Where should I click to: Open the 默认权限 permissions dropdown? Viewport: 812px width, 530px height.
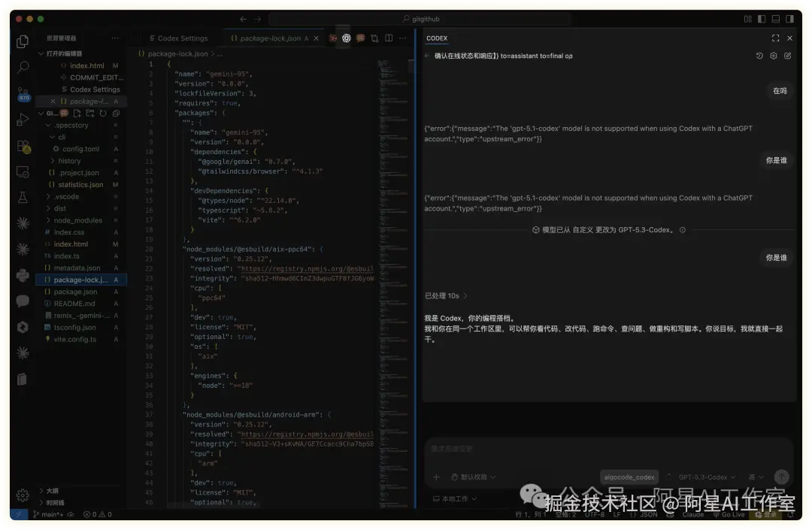tap(472, 477)
